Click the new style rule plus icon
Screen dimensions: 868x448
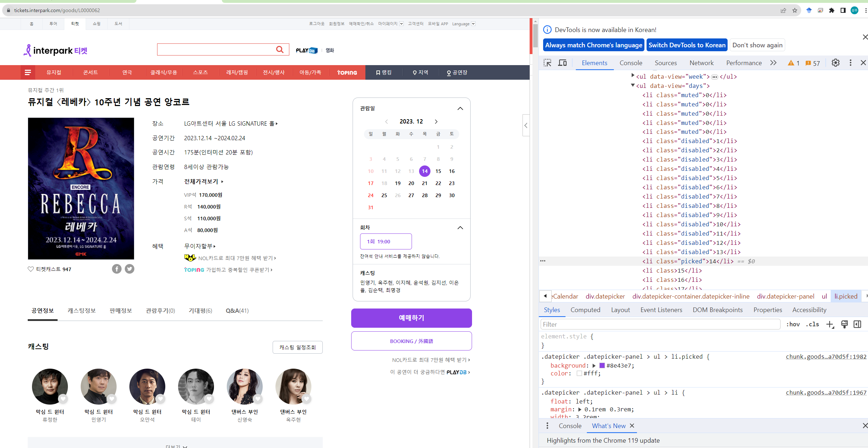(x=830, y=325)
